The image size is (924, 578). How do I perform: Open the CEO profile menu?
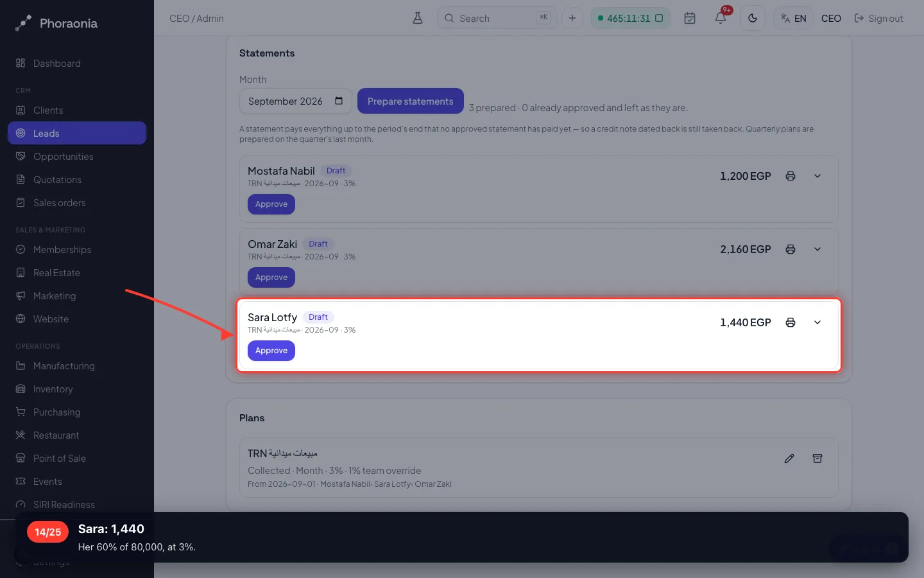tap(831, 18)
